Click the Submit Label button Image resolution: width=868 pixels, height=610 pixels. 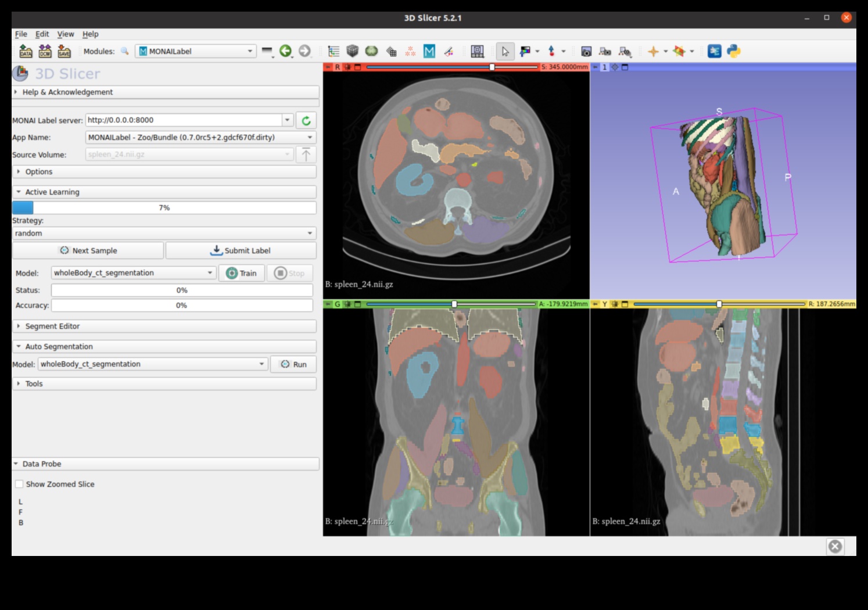click(x=241, y=250)
